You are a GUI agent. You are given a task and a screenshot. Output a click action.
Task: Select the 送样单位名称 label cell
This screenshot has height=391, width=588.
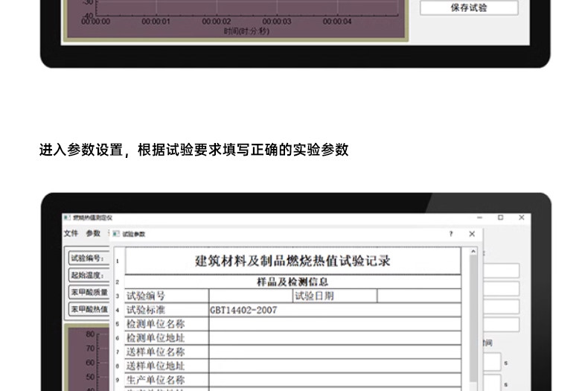click(x=167, y=352)
